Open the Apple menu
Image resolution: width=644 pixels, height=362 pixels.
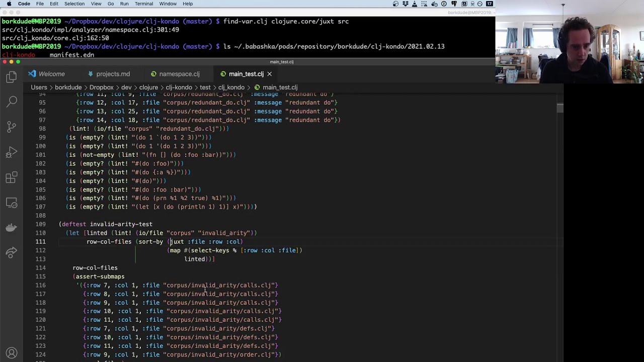coord(9,4)
